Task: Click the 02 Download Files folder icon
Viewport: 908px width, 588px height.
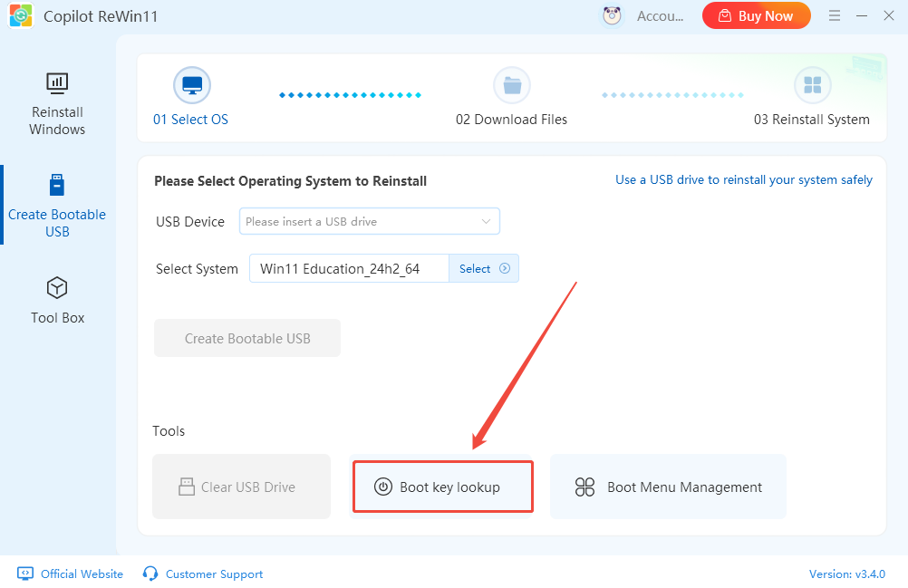Action: tap(512, 85)
